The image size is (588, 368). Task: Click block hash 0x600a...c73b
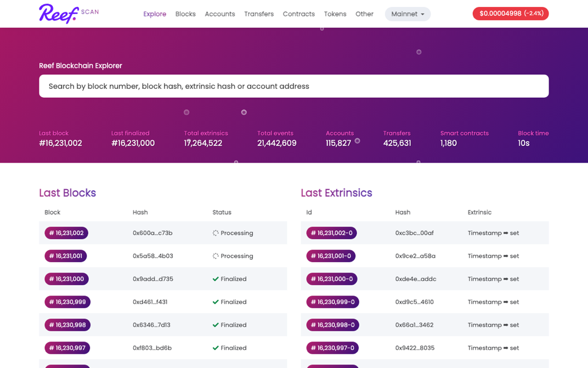(x=153, y=233)
